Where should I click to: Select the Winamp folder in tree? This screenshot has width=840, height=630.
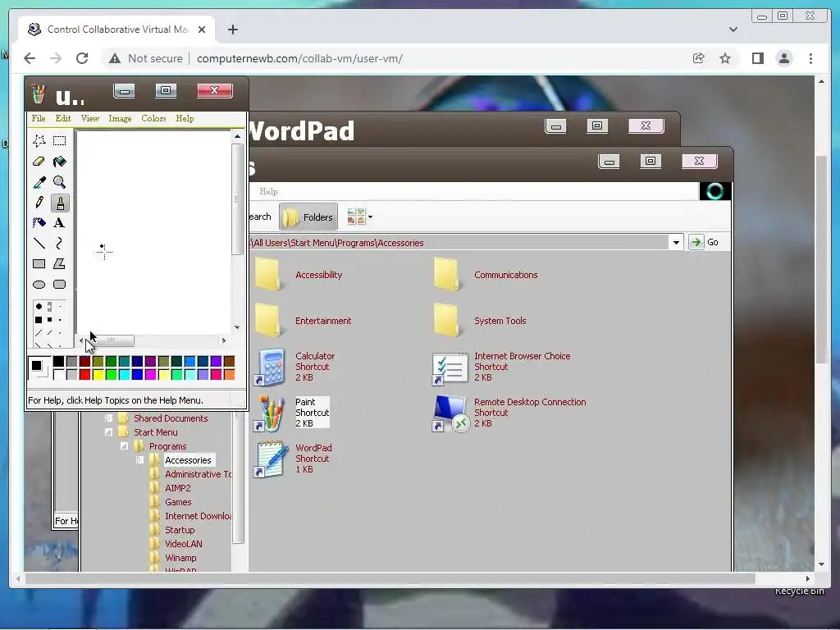tap(180, 558)
